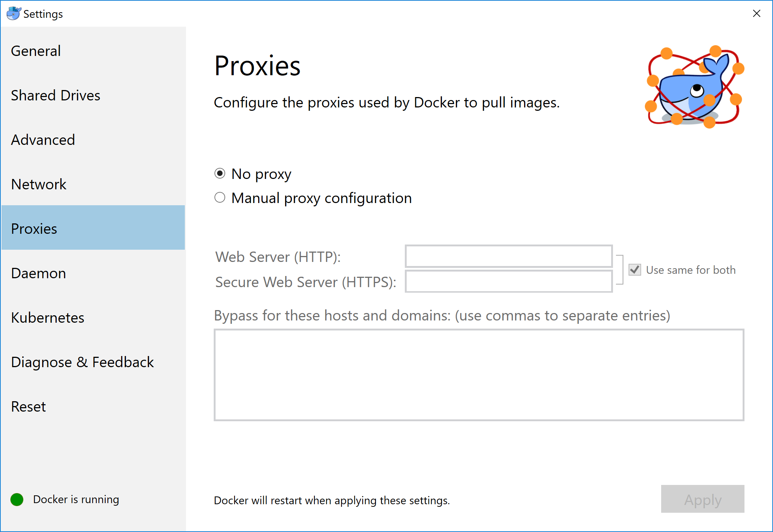Select Manual proxy configuration option
The image size is (773, 532).
tap(220, 198)
